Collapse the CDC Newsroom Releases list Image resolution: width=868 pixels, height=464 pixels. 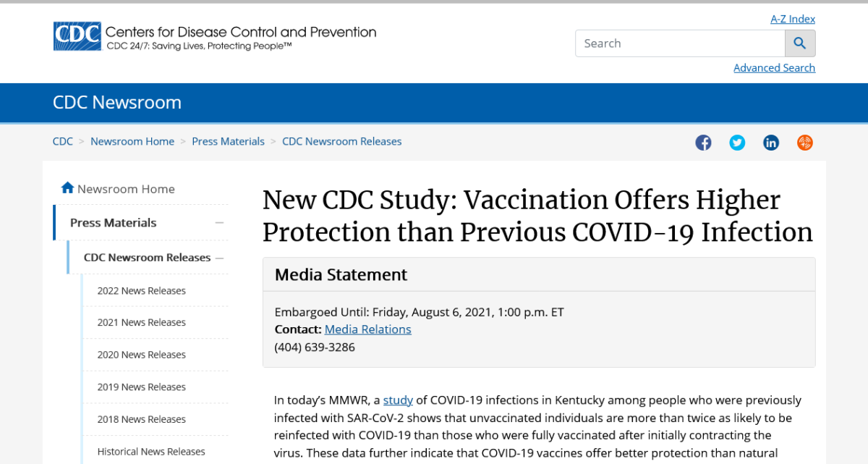(x=219, y=258)
